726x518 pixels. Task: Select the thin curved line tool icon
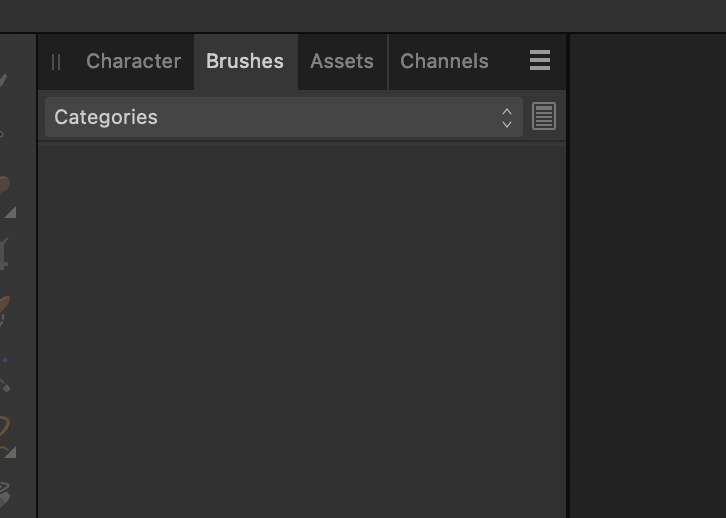tap(2, 134)
